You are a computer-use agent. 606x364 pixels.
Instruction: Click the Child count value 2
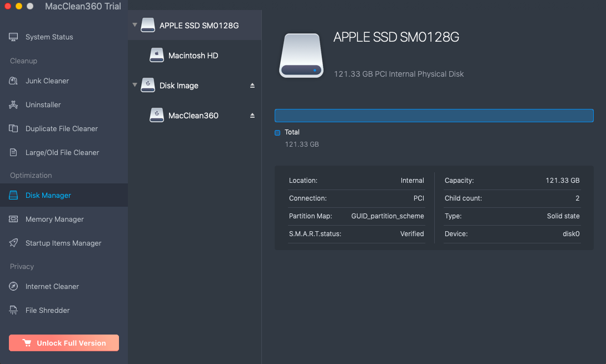click(x=578, y=198)
